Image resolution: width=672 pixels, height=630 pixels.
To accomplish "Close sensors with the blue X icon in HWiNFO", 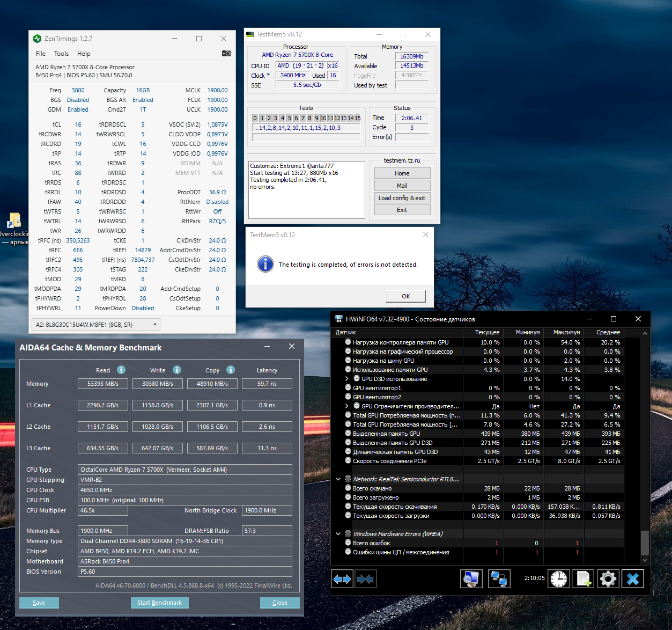I will click(x=633, y=579).
